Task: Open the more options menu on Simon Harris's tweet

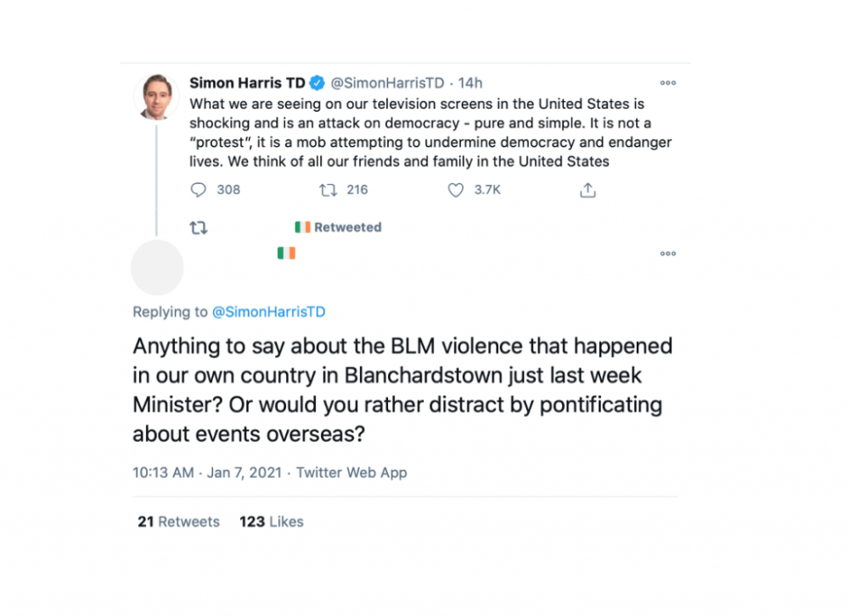Action: [x=668, y=83]
